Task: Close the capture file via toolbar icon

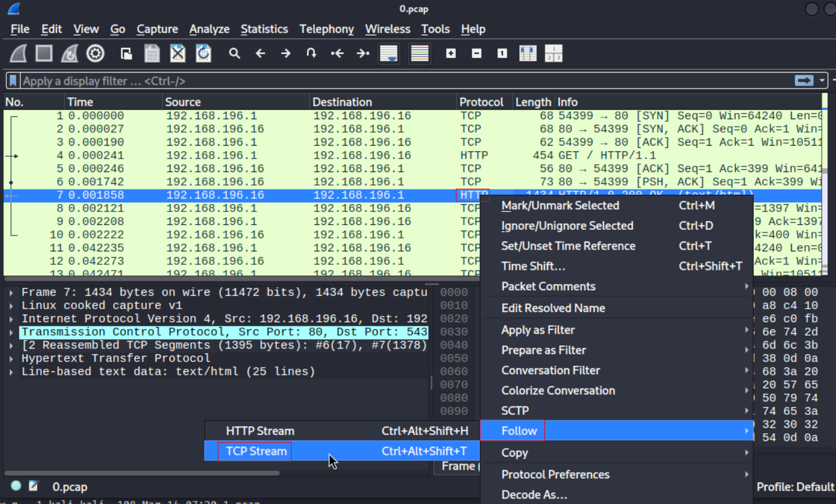Action: (x=178, y=54)
